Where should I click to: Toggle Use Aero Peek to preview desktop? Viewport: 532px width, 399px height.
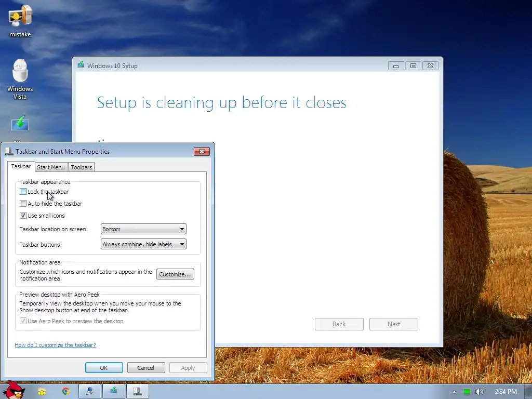pos(23,321)
